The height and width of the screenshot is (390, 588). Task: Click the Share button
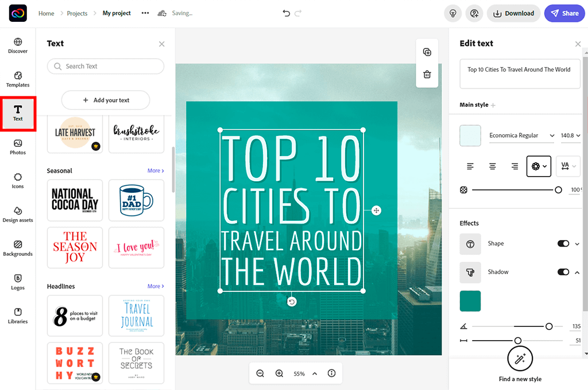point(564,14)
